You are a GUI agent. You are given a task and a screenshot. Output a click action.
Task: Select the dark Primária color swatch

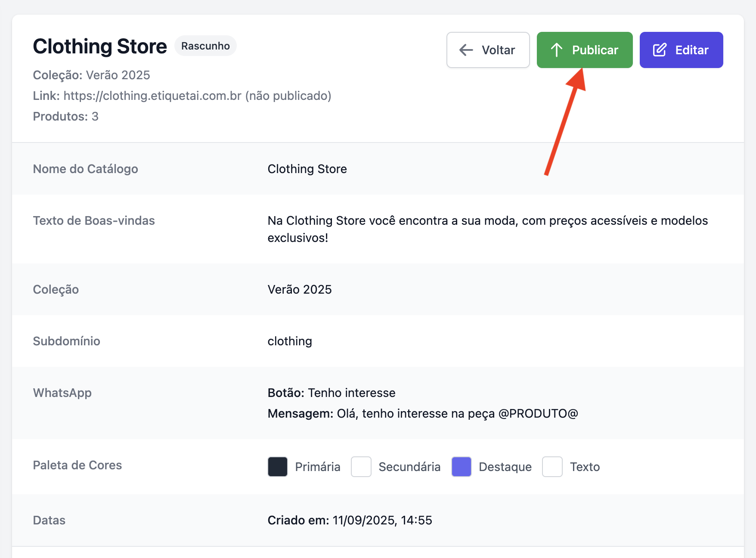(278, 467)
